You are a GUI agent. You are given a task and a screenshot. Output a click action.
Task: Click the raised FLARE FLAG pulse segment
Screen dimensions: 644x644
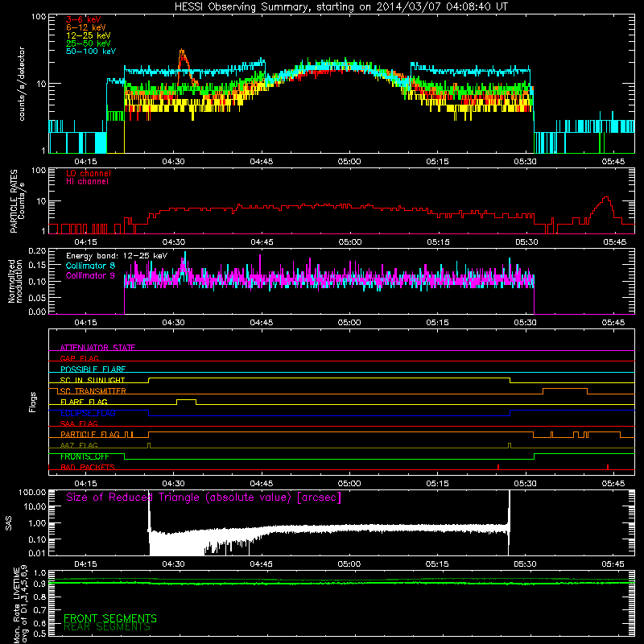click(186, 399)
